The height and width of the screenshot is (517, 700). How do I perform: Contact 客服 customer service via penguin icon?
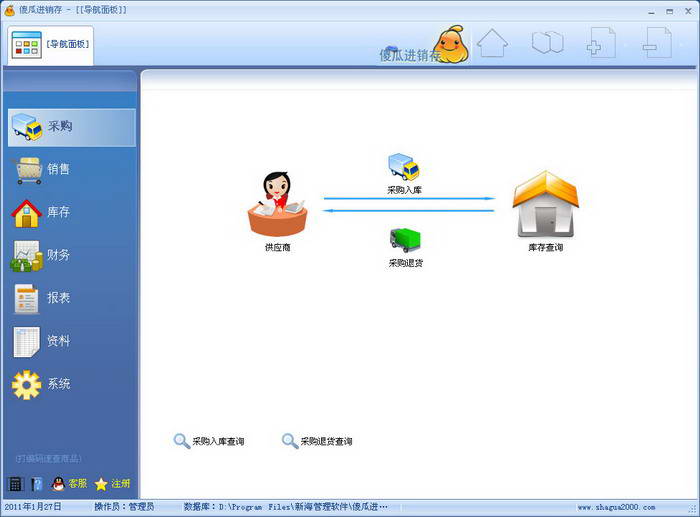(x=69, y=484)
